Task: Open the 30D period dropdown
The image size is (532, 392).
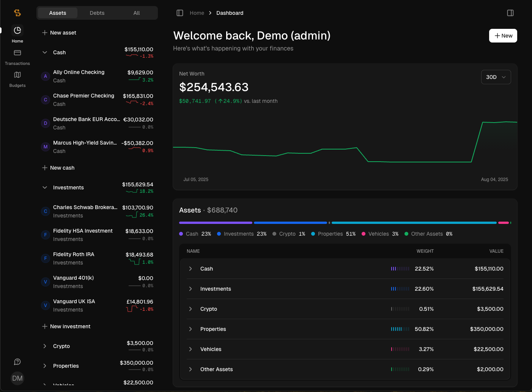Action: (496, 77)
